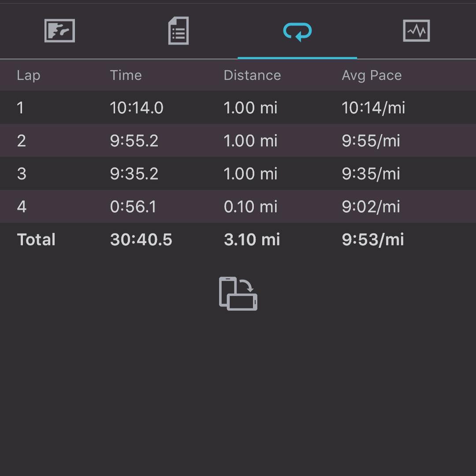Viewport: 476px width, 476px height.
Task: Open the charts graph tab icon
Action: click(x=416, y=31)
